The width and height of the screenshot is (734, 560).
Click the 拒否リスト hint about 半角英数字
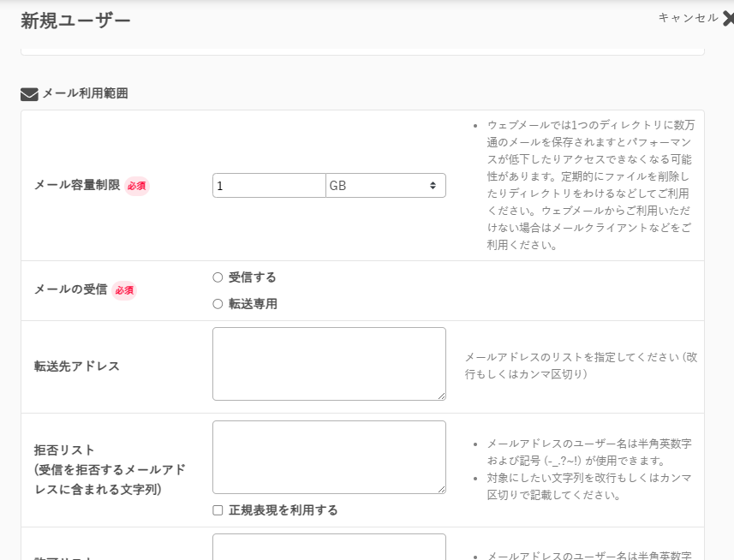(x=589, y=452)
